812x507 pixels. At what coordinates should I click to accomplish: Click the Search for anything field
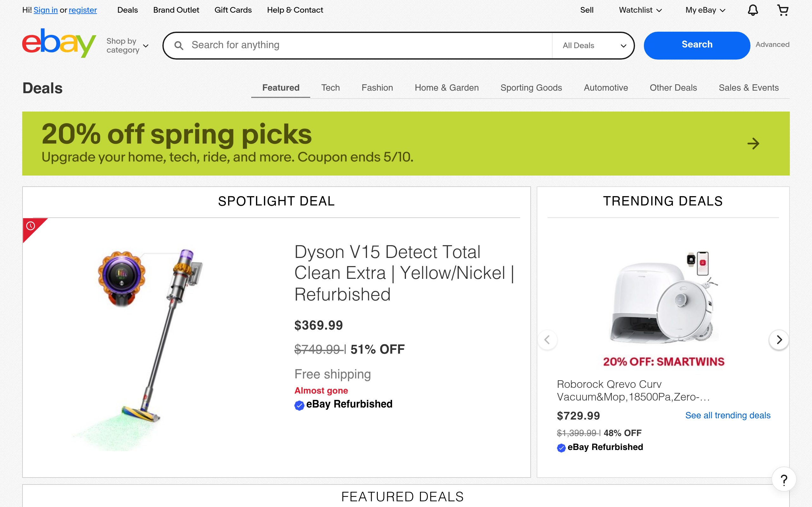click(x=369, y=45)
